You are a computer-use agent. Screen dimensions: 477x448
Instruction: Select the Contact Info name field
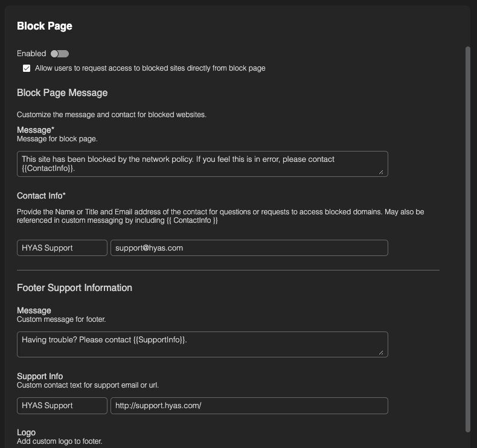(x=62, y=248)
